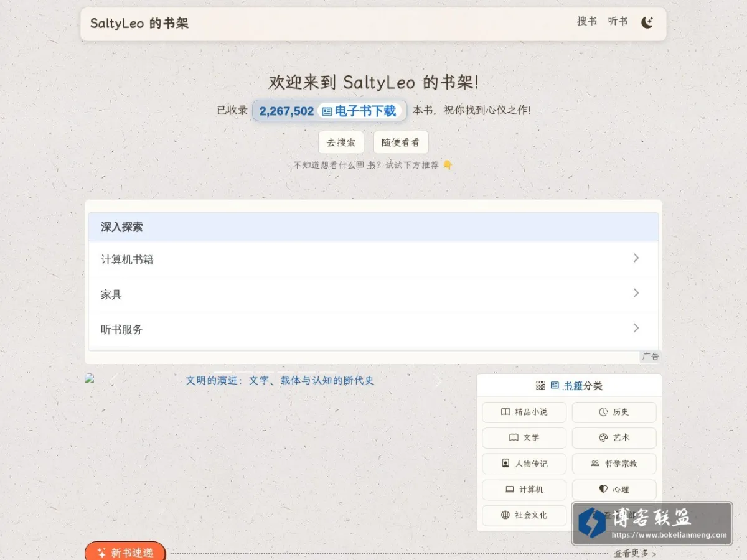
Task: Open the 查看更多 link
Action: (x=634, y=553)
